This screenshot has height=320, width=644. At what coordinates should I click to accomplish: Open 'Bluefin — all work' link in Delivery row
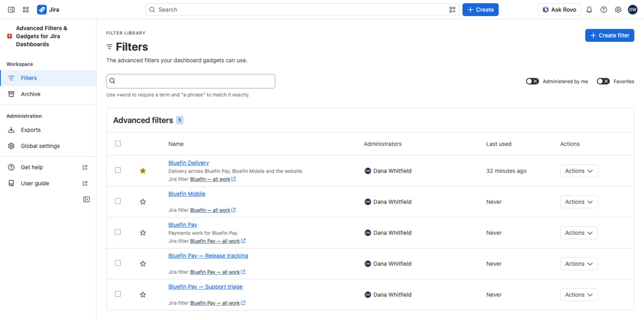210,179
